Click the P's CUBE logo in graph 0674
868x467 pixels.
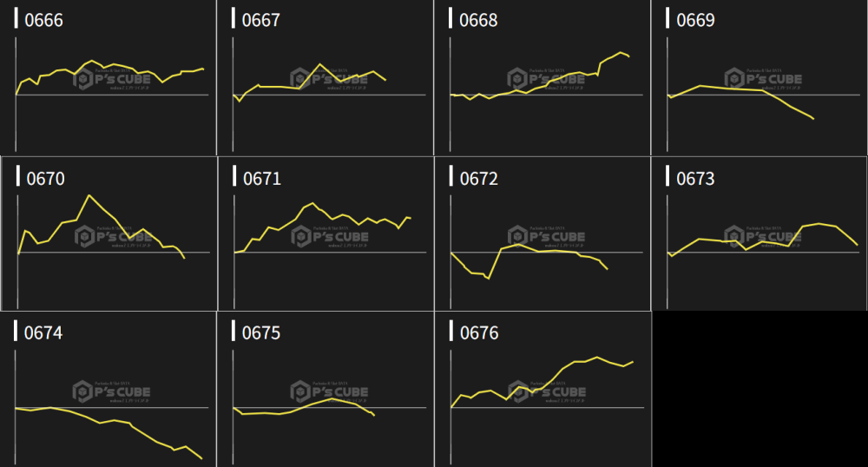pos(112,392)
